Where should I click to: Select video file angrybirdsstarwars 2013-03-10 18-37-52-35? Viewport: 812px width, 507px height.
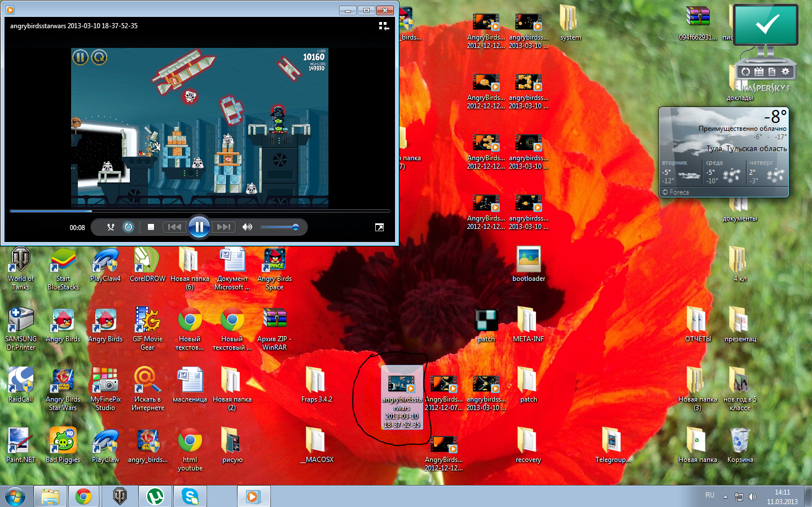(x=402, y=398)
